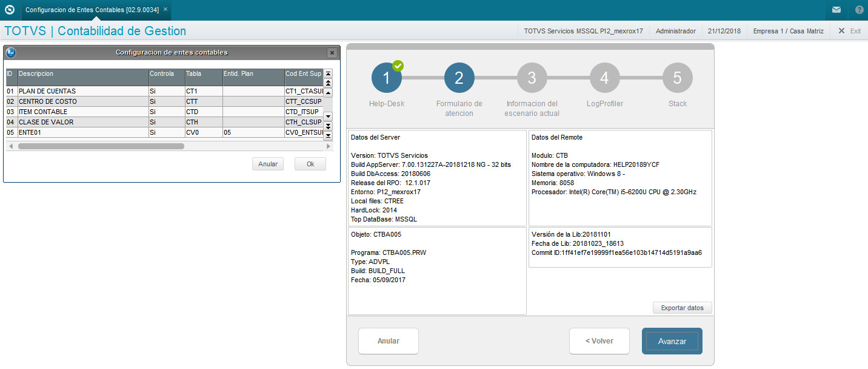Click TOTVS Servicios MSSQL P12_mexrox17 in the header
Viewport: 868px width, 369px height.
tap(583, 30)
